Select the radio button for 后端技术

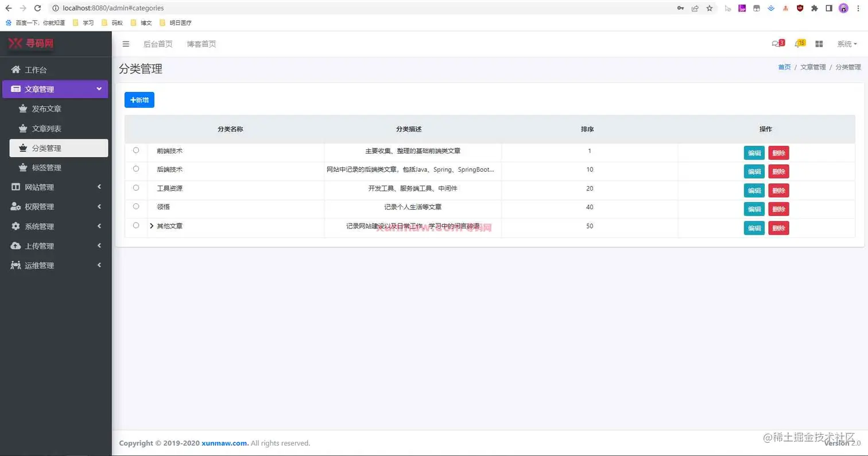coord(136,169)
